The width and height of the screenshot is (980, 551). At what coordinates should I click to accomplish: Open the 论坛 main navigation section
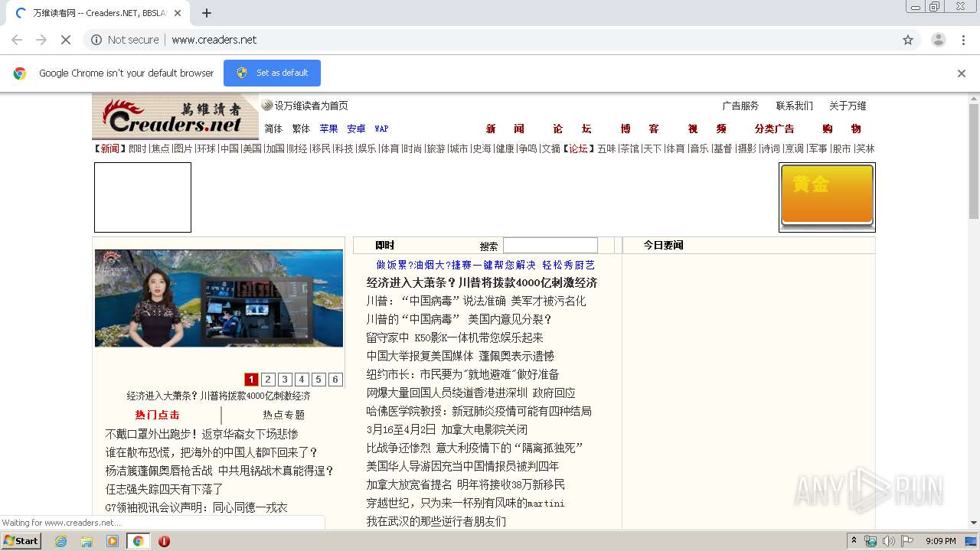pyautogui.click(x=572, y=129)
